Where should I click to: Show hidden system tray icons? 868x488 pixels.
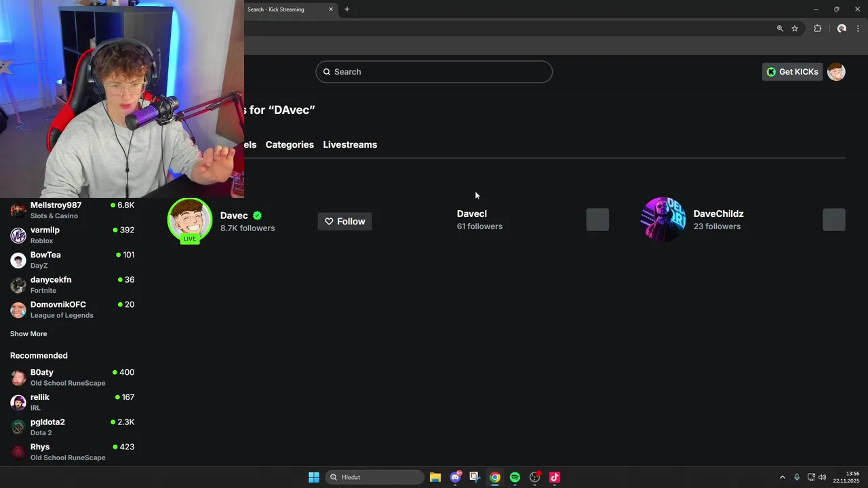pyautogui.click(x=782, y=477)
